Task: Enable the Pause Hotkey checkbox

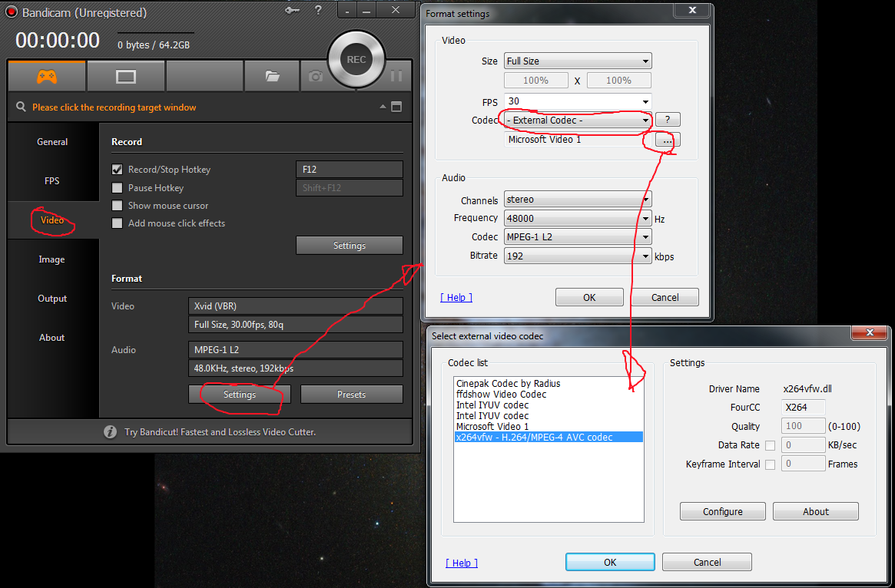Action: (117, 187)
